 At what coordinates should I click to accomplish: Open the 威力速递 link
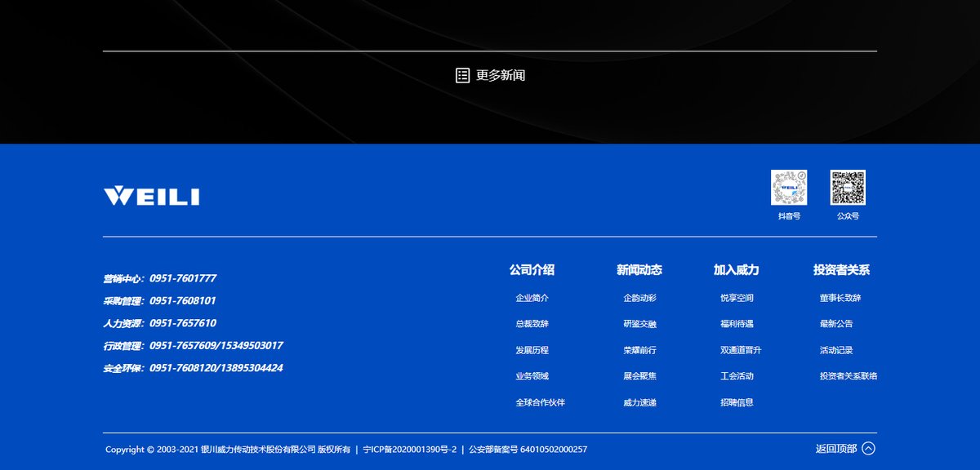(639, 402)
